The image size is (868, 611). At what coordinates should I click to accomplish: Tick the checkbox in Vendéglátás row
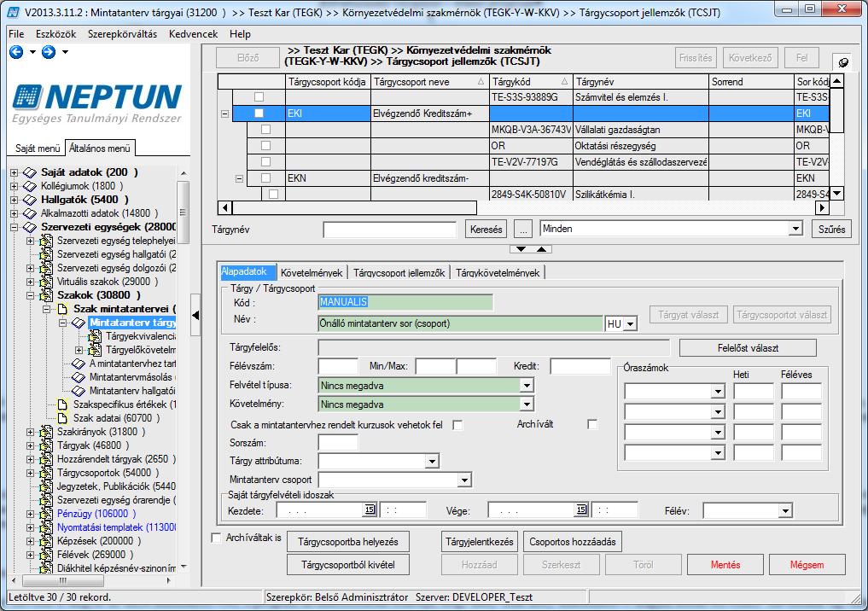(x=265, y=161)
